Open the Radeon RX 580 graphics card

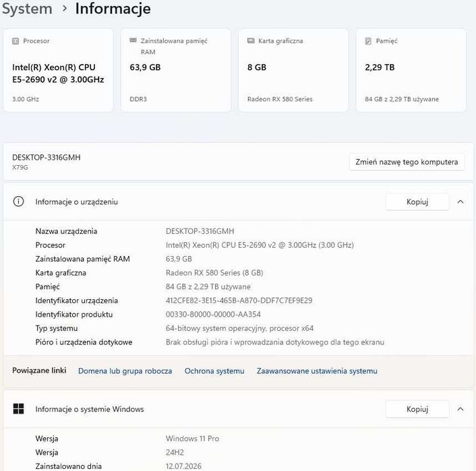pyautogui.click(x=293, y=70)
